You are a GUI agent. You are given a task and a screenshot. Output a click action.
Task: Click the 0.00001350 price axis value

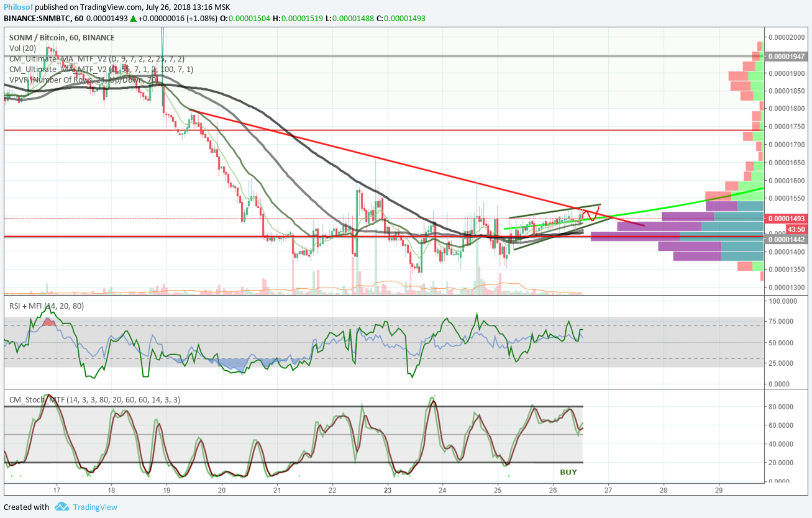(x=787, y=270)
